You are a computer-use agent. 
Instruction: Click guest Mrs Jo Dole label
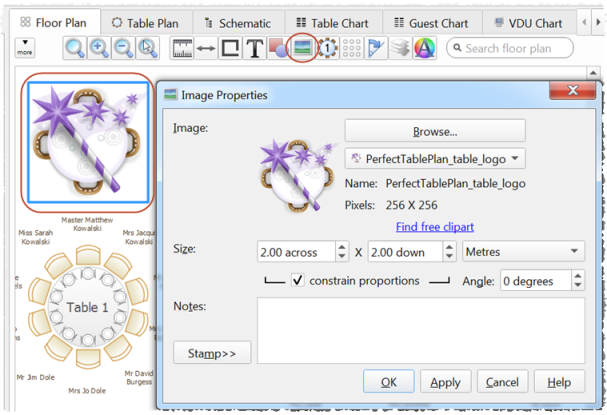87,390
